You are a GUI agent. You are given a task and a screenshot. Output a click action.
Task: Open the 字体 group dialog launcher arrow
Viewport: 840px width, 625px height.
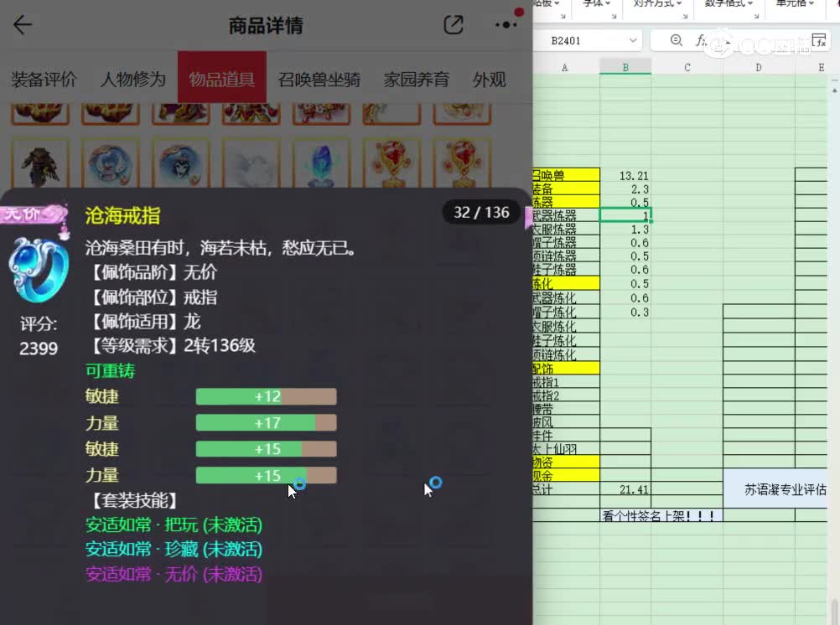coord(614,17)
